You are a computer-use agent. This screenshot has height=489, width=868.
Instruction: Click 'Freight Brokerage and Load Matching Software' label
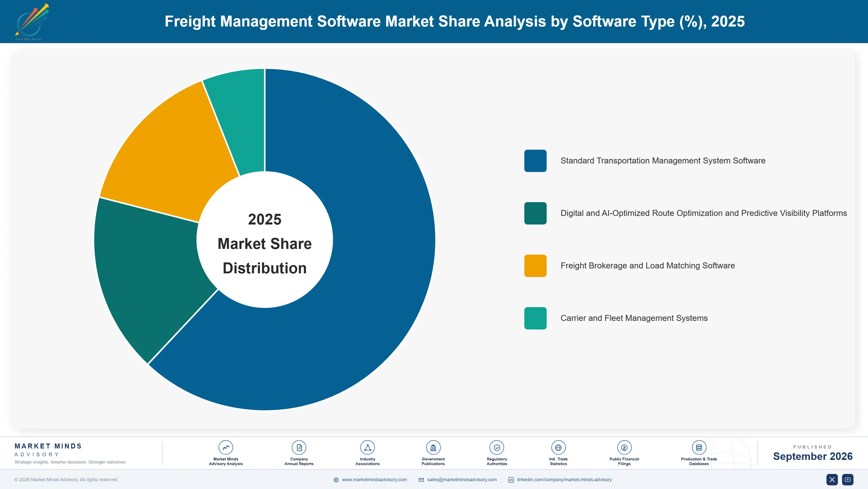coord(648,266)
